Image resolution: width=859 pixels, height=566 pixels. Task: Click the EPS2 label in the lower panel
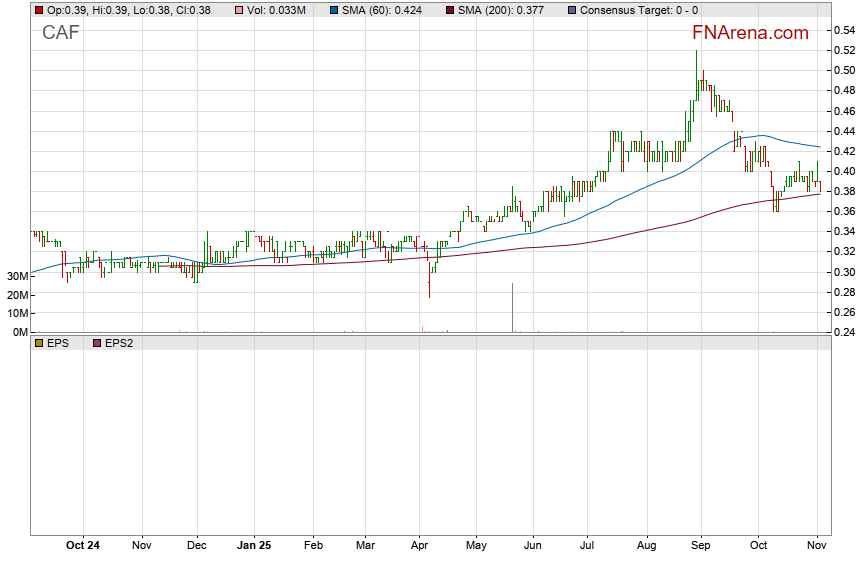(119, 343)
